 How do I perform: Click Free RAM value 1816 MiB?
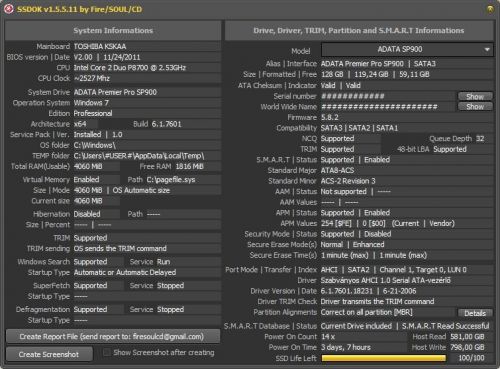[x=189, y=166]
